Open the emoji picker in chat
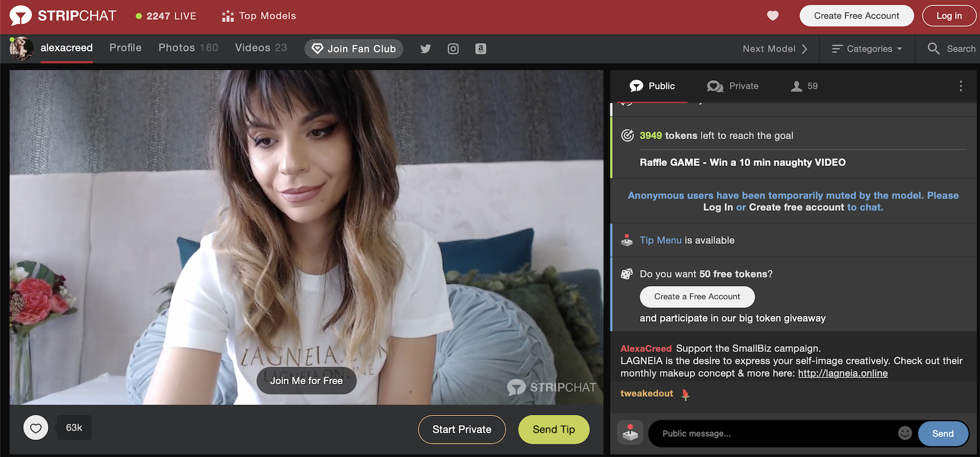This screenshot has height=457, width=980. point(905,433)
